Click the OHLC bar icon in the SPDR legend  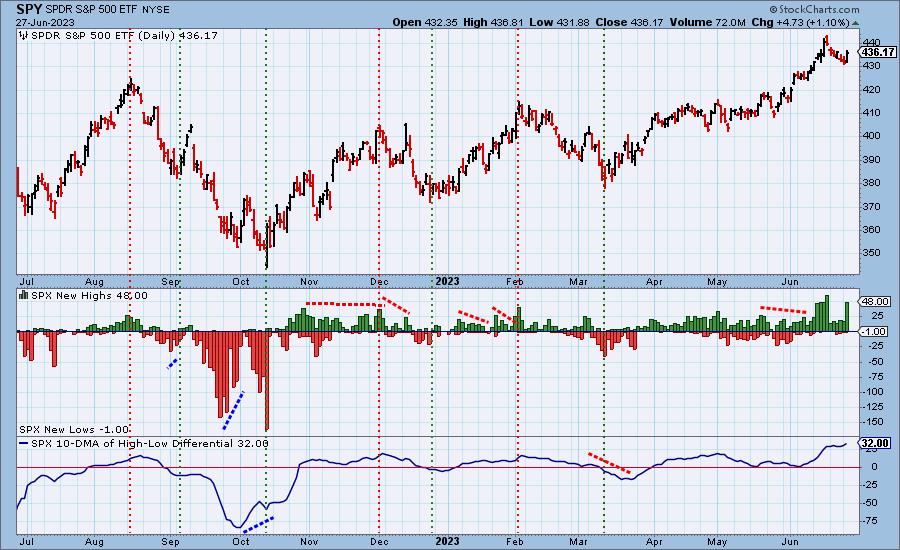[24, 36]
